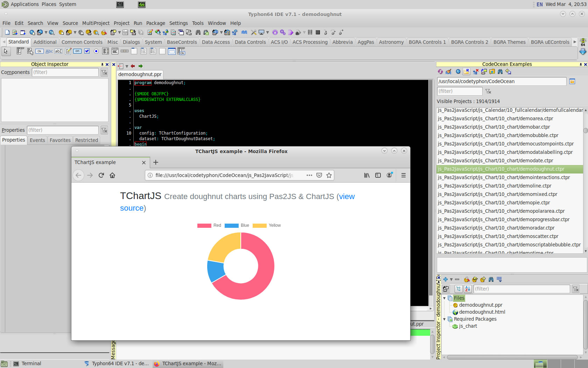Select the TRadioButton component in palette

coord(96,51)
